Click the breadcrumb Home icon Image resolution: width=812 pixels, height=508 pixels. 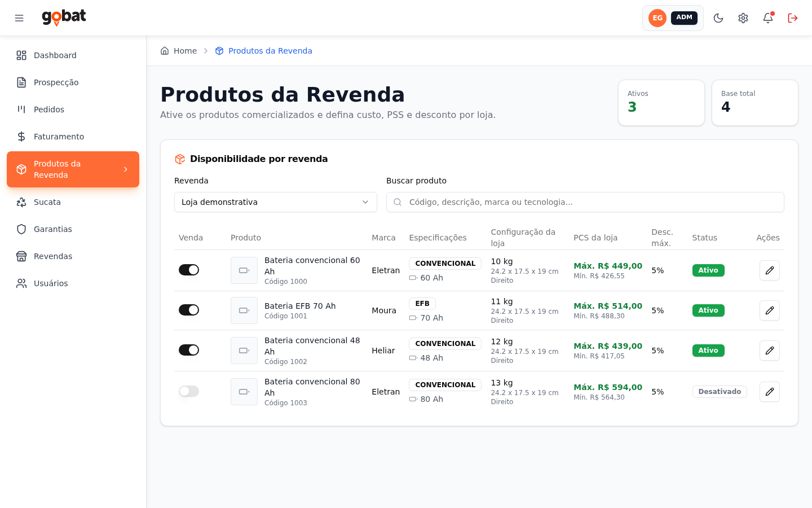[x=165, y=51]
